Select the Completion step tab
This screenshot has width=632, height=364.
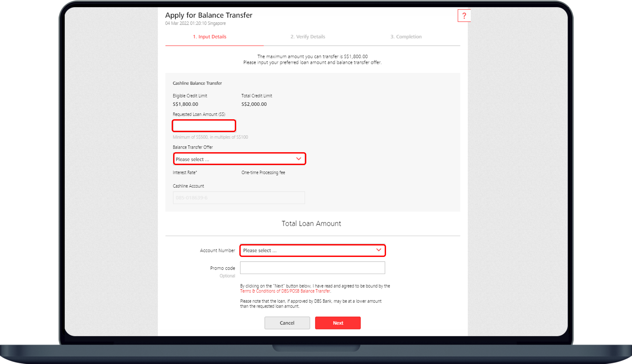click(406, 37)
